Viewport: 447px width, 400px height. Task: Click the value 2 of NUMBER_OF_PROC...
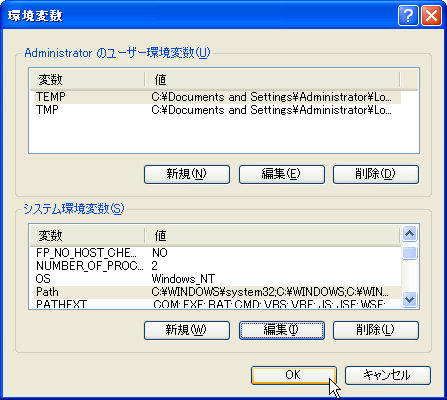click(x=154, y=266)
